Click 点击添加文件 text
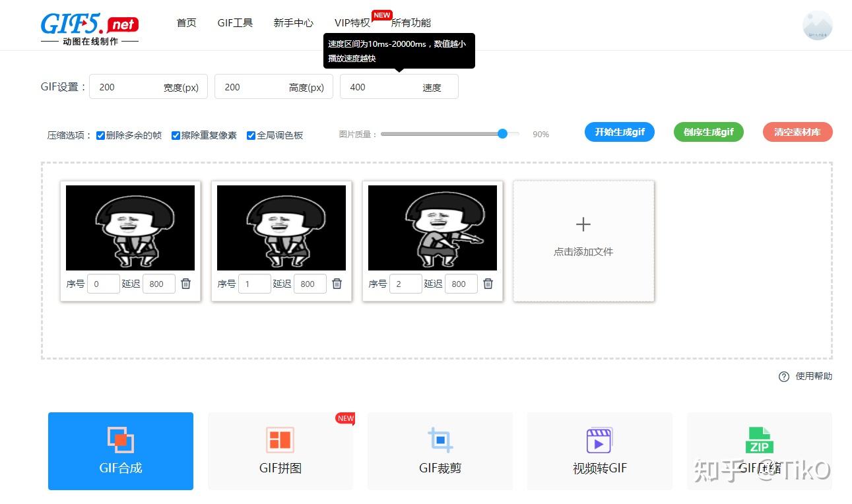Viewport: 852px width, 504px height. click(583, 252)
